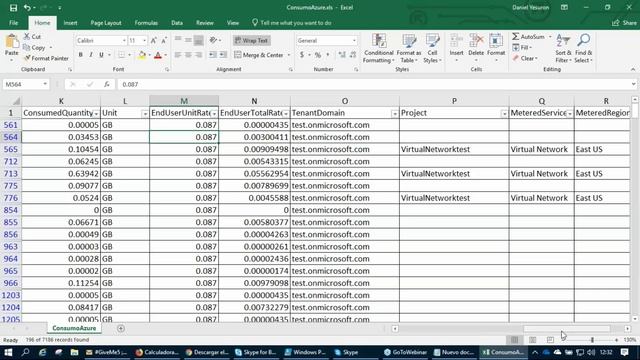Click the Undo arrow icon
The width and height of the screenshot is (640, 360).
(27, 7)
